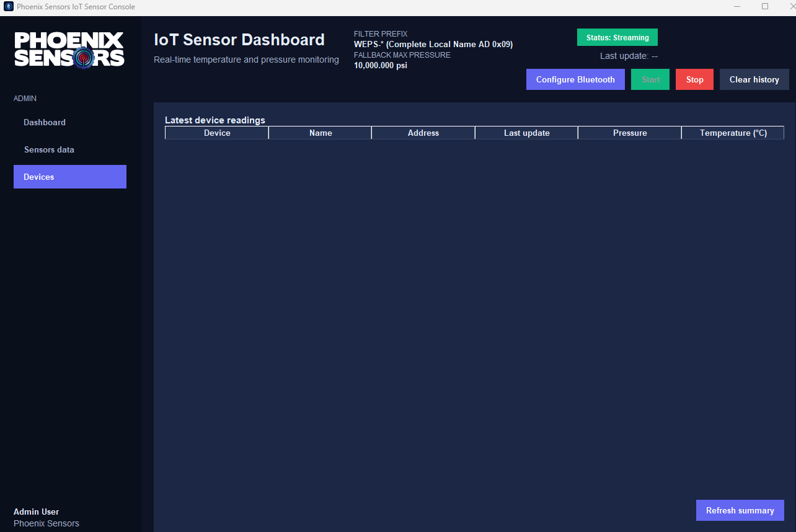Click the Device column header
The image size is (796, 532).
pyautogui.click(x=217, y=133)
